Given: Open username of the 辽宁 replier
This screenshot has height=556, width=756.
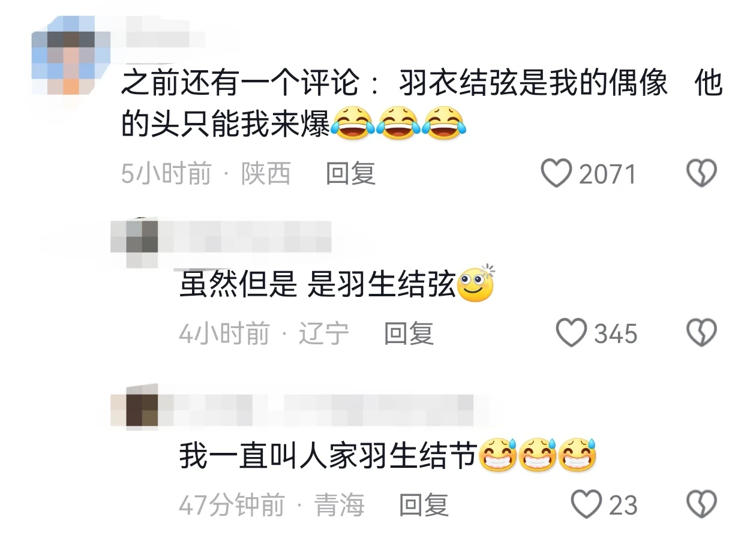Looking at the screenshot, I should (x=246, y=237).
